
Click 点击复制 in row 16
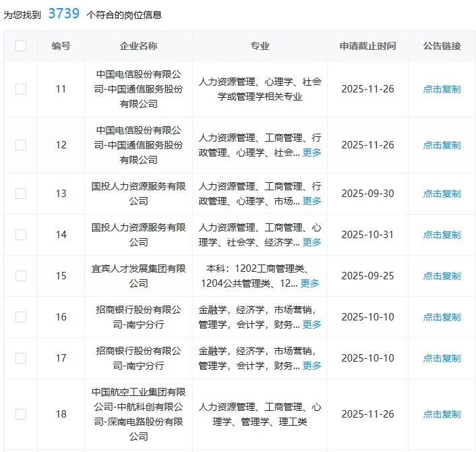point(442,317)
